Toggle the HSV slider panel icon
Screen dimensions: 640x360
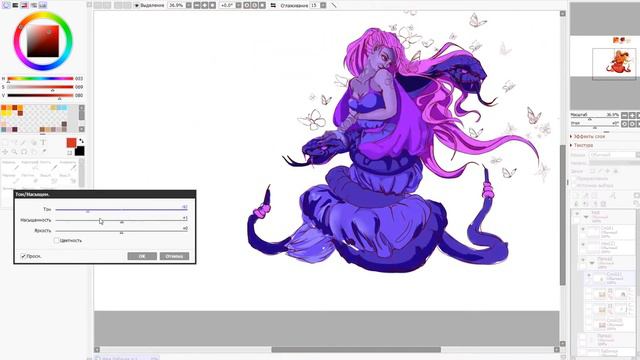click(24, 5)
